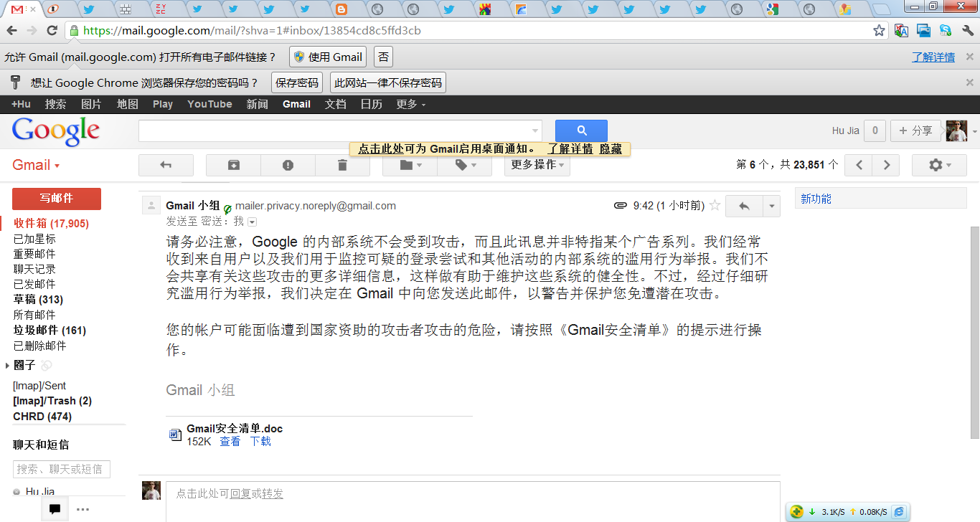This screenshot has width=980, height=522.
Task: Click 否 button in infobar
Action: [x=383, y=57]
